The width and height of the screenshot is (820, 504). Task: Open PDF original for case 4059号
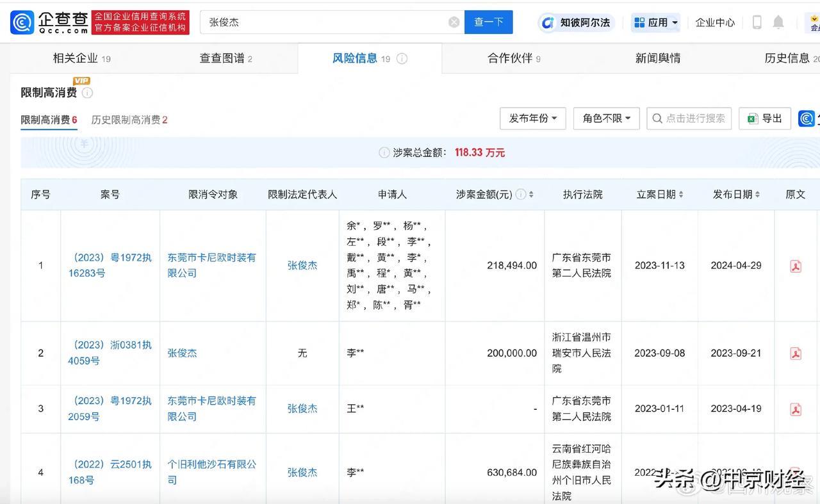pyautogui.click(x=796, y=354)
